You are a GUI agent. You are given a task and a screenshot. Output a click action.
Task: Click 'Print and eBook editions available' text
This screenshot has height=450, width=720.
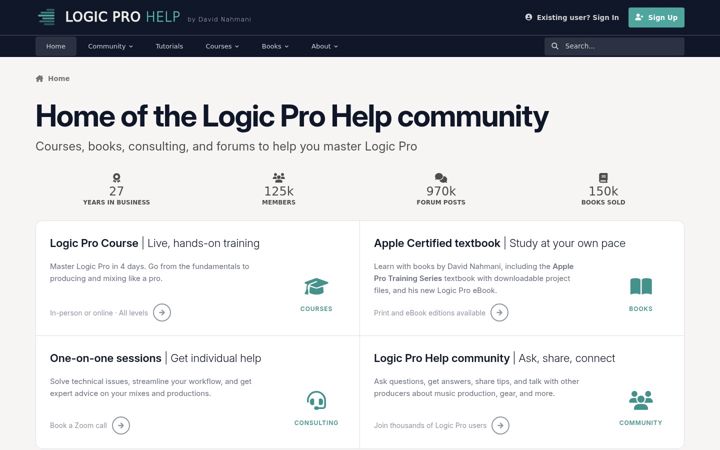pos(429,313)
